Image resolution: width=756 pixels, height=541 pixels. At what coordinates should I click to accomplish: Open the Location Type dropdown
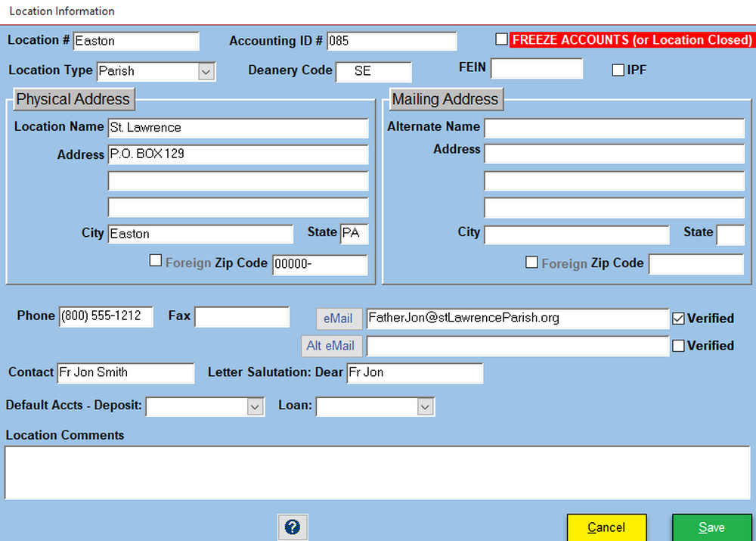pos(206,70)
